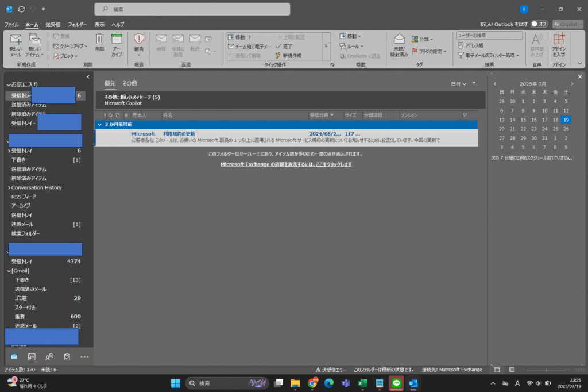588x392 pixels.
Task: Click the 送受信エラー warning in status bar
Action: tap(331, 370)
